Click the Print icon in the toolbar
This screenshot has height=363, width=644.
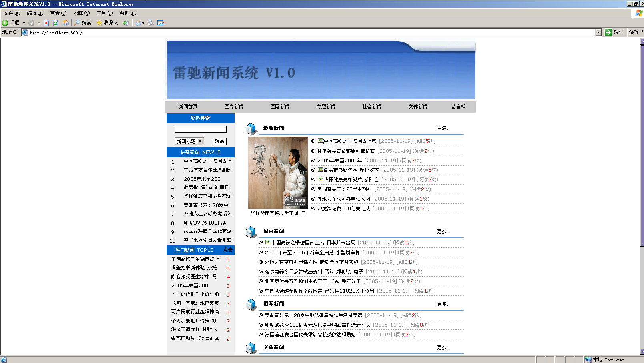click(x=150, y=23)
